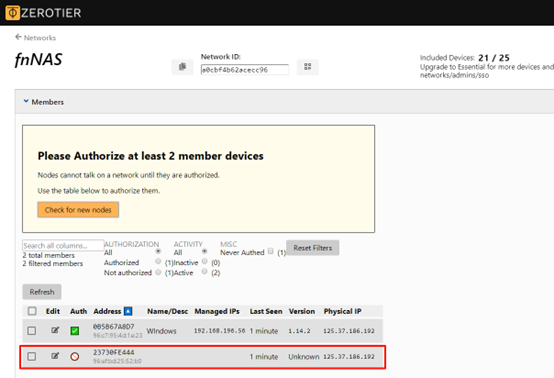The height and width of the screenshot is (378, 554).
Task: Select Active activity radio
Action: (x=204, y=271)
